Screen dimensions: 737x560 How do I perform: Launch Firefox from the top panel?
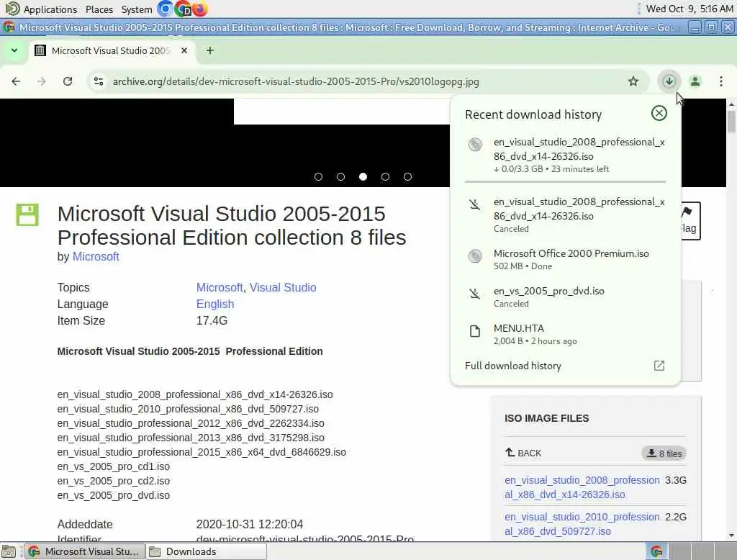click(x=200, y=9)
